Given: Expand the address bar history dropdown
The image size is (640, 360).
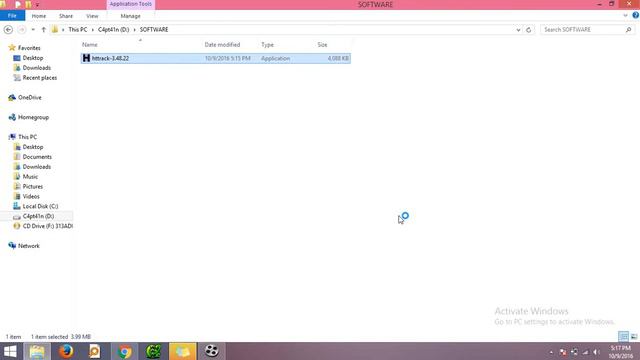Looking at the screenshot, I should (x=518, y=30).
